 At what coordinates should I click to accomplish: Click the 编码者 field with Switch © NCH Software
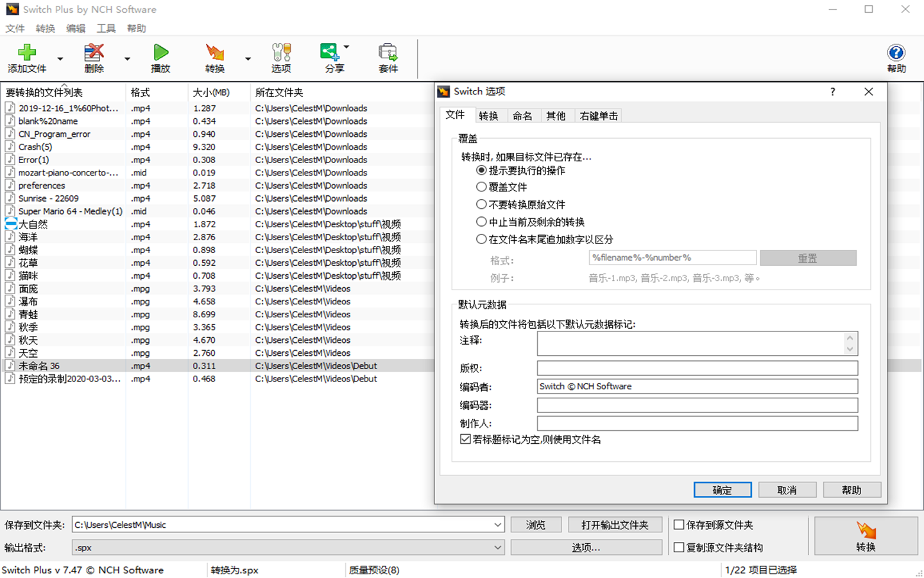pos(697,386)
